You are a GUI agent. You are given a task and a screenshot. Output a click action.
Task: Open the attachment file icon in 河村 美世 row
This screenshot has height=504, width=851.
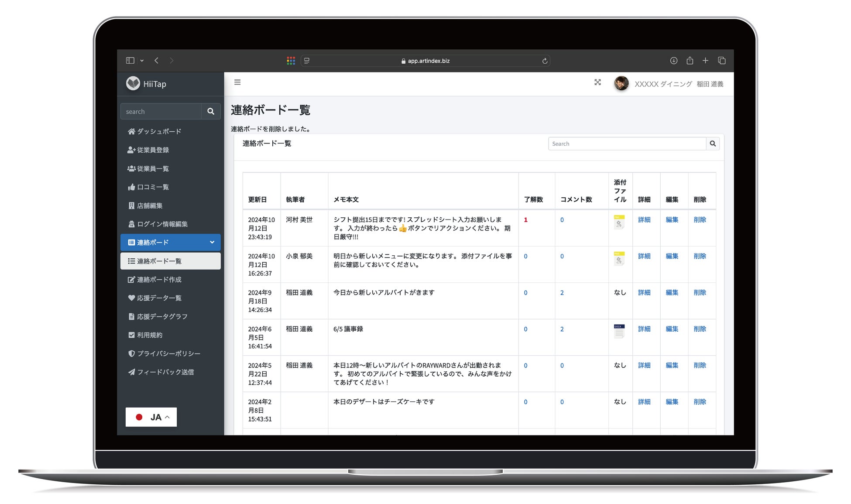(619, 222)
